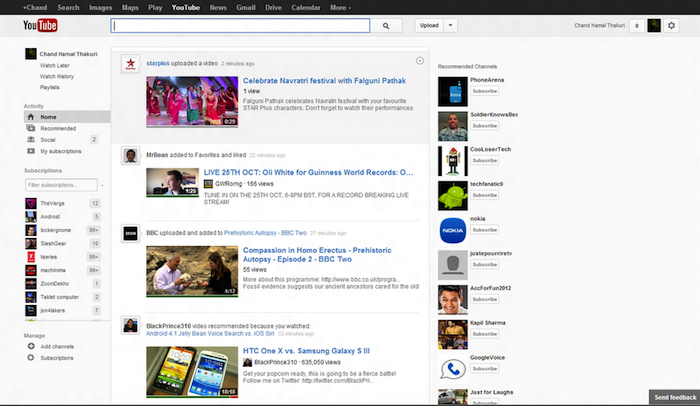Subscribe to PhoneArena channel
The image size is (700, 406).
coord(485,91)
